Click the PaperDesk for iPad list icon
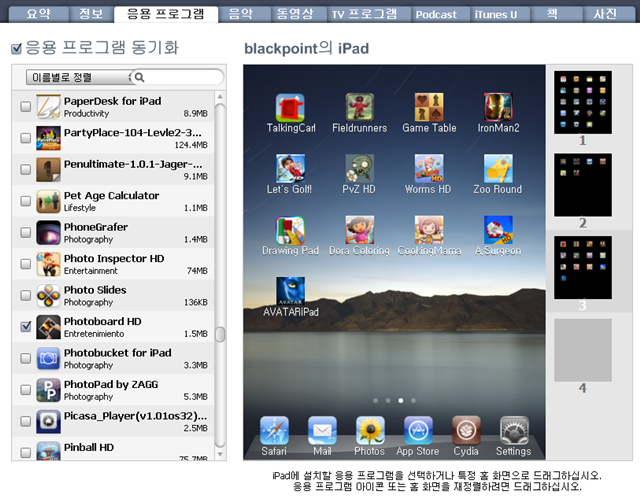 point(48,107)
